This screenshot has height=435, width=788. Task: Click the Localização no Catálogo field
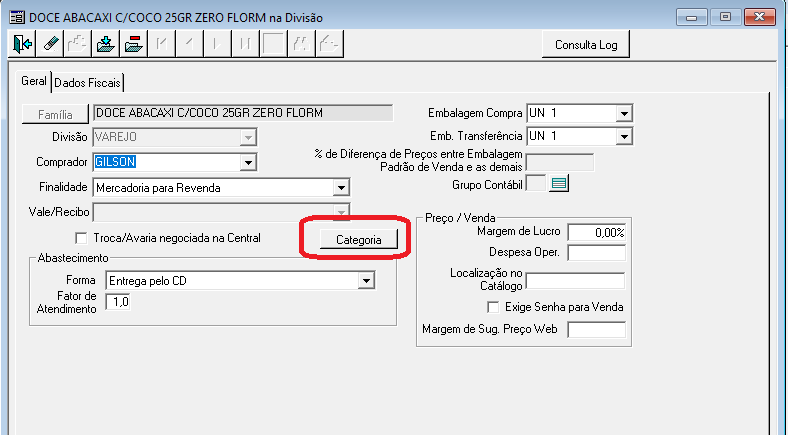(x=575, y=281)
